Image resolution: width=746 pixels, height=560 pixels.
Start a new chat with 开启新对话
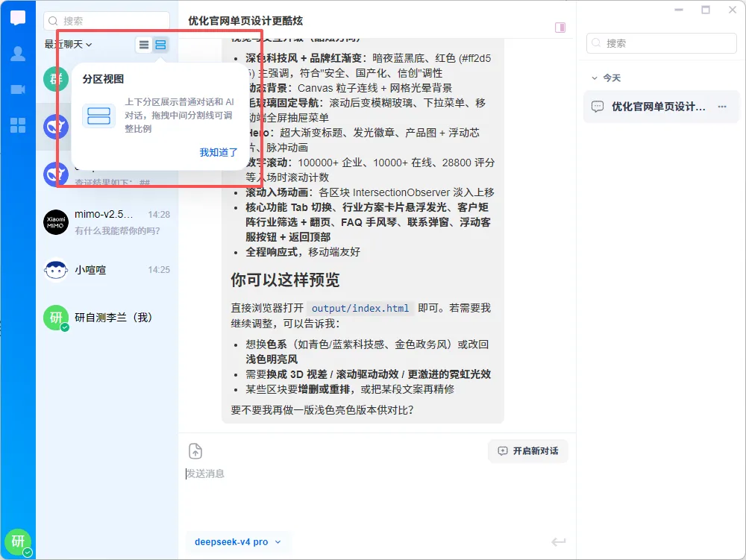pos(528,450)
